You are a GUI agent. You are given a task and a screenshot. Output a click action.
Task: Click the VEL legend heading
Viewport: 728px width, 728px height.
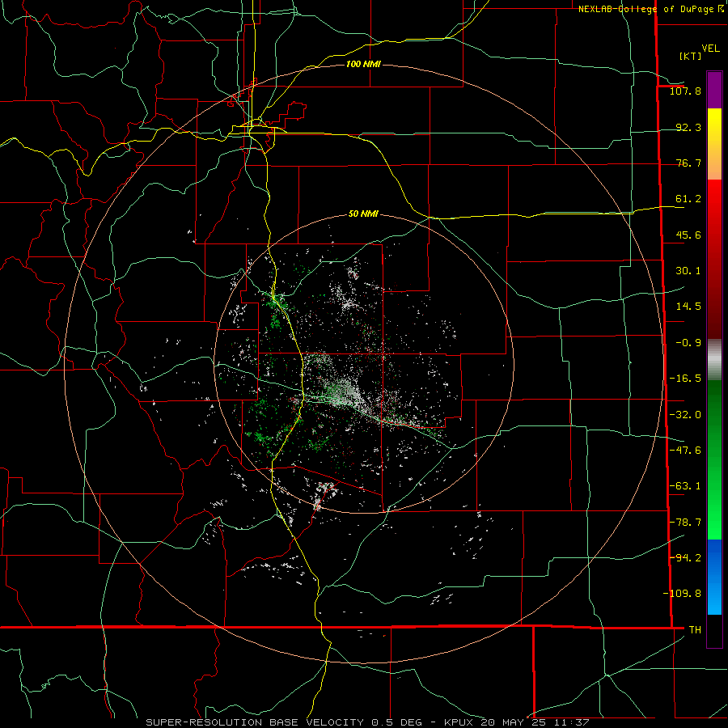pyautogui.click(x=711, y=49)
